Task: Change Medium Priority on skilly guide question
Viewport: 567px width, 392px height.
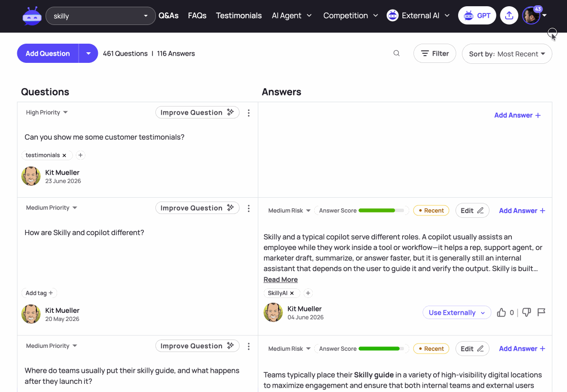Action: pyautogui.click(x=51, y=346)
